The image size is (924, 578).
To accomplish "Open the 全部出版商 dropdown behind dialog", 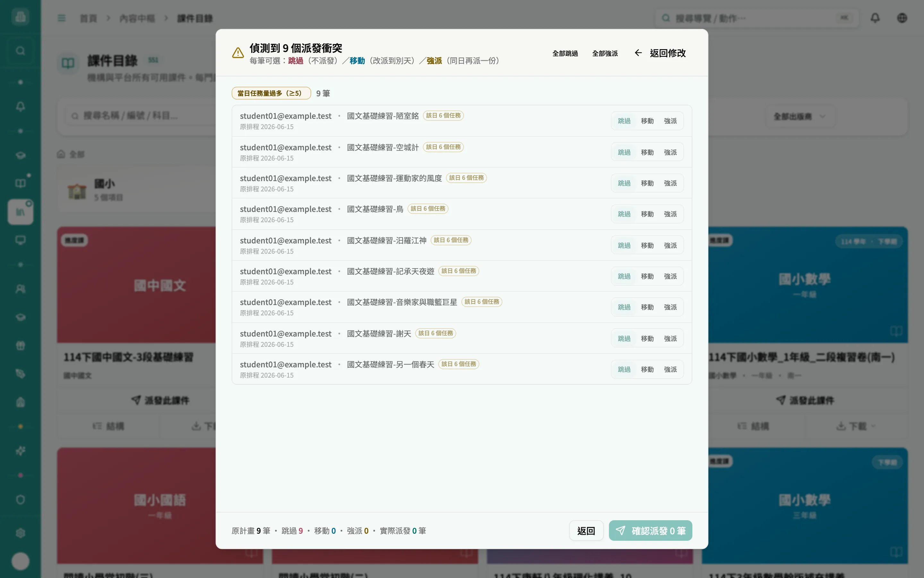I will [x=800, y=116].
